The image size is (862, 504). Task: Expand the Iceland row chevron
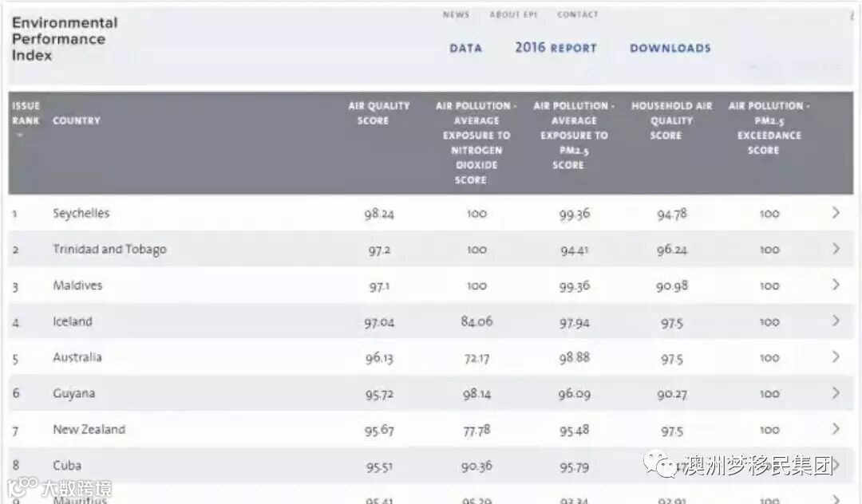pos(836,321)
